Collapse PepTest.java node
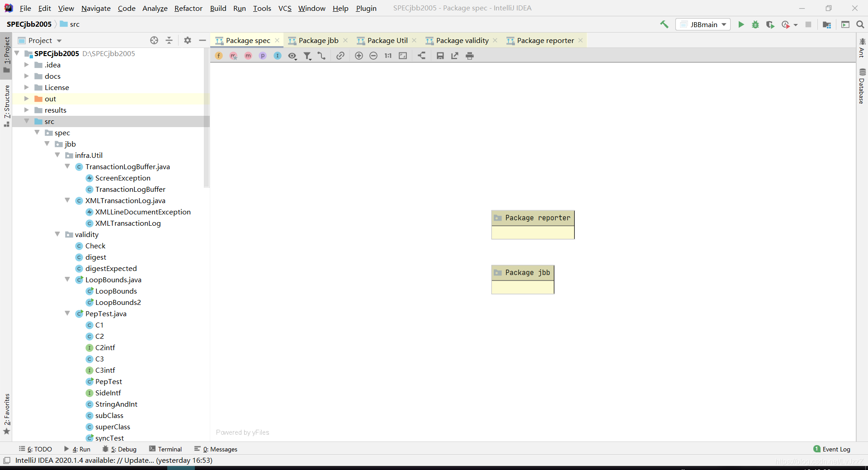Screen dimensions: 868x470 67,313
